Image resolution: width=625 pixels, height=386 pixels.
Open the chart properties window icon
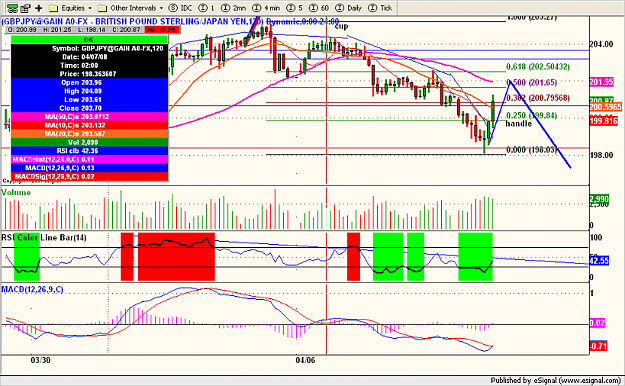tap(26, 8)
